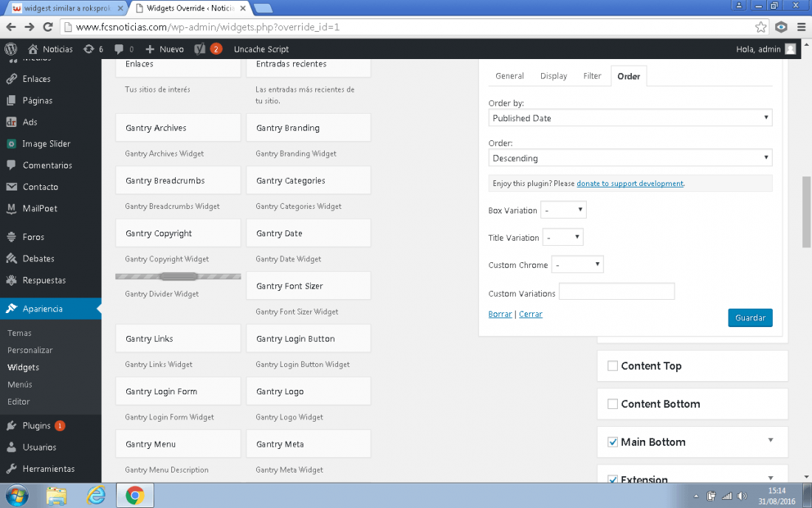The image size is (812, 508).
Task: Click the admin avatar icon
Action: [x=791, y=49]
